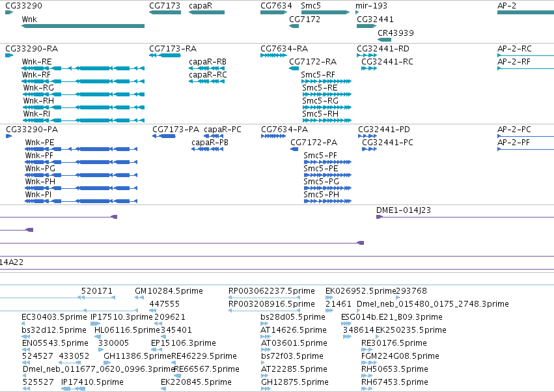The height and width of the screenshot is (392, 554).
Task: Select the EK220845.5prime EST label
Action: click(196, 382)
